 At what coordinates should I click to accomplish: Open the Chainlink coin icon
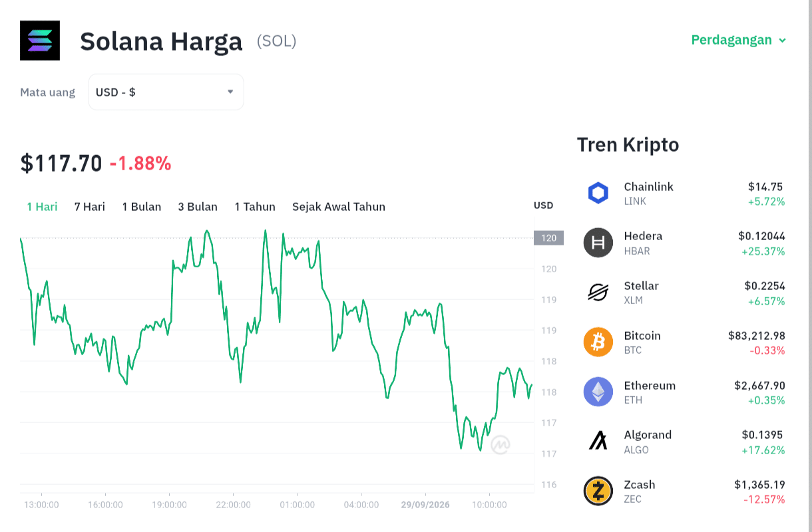click(x=598, y=194)
